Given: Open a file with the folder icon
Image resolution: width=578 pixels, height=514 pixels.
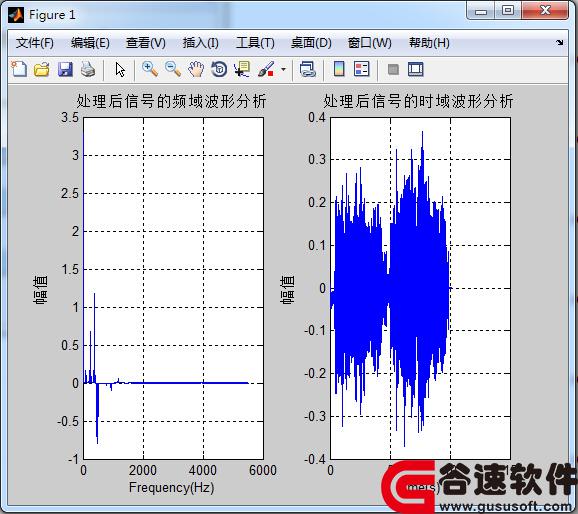Looking at the screenshot, I should (x=42, y=69).
